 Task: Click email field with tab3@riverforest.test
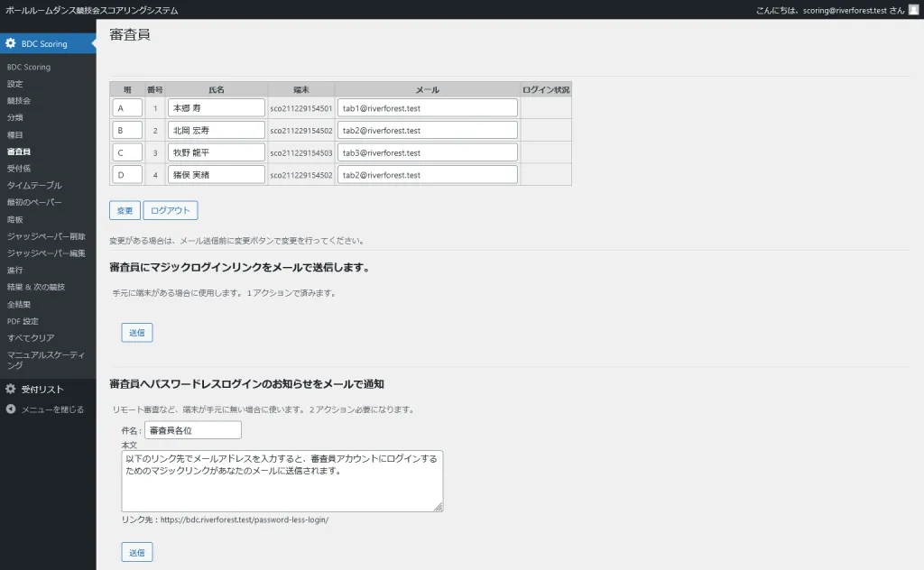tap(427, 152)
